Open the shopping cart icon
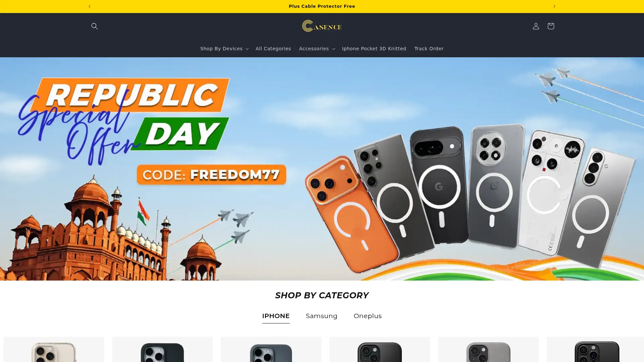 pos(550,26)
